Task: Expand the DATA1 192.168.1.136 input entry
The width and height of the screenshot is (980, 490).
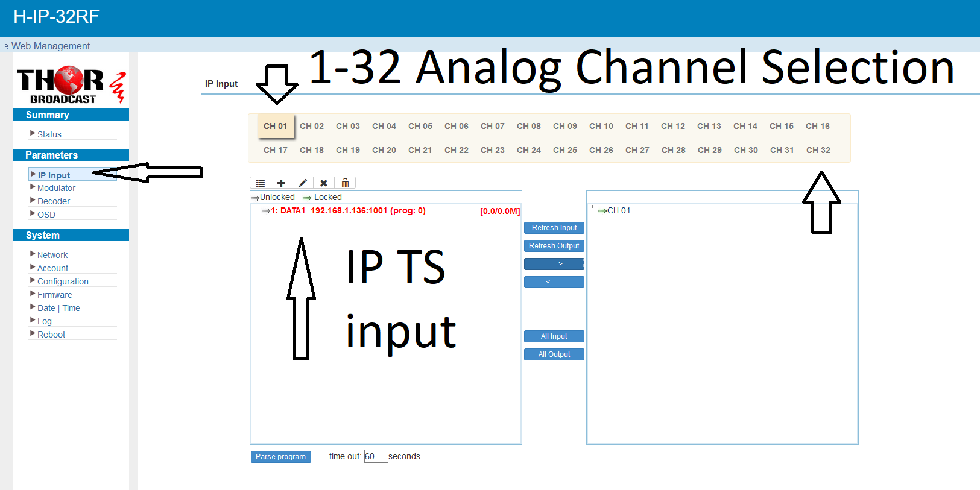Action: pos(347,211)
